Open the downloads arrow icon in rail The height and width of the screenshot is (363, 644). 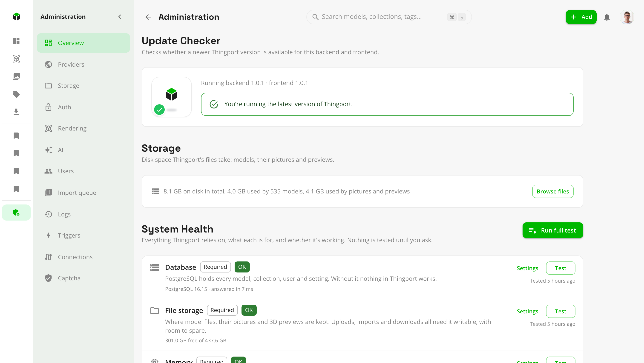[16, 112]
